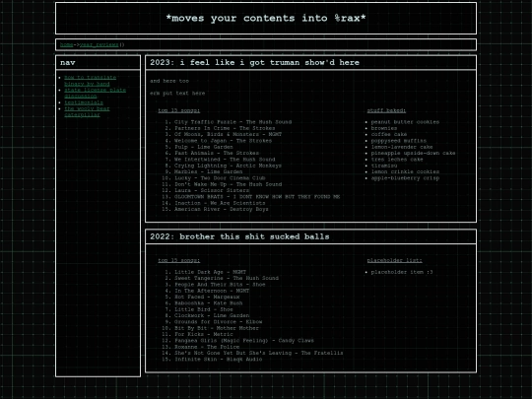The image size is (532, 399).
Task: Select 'Crying Lightning - Arctic Monkeys'
Action: 228,166
